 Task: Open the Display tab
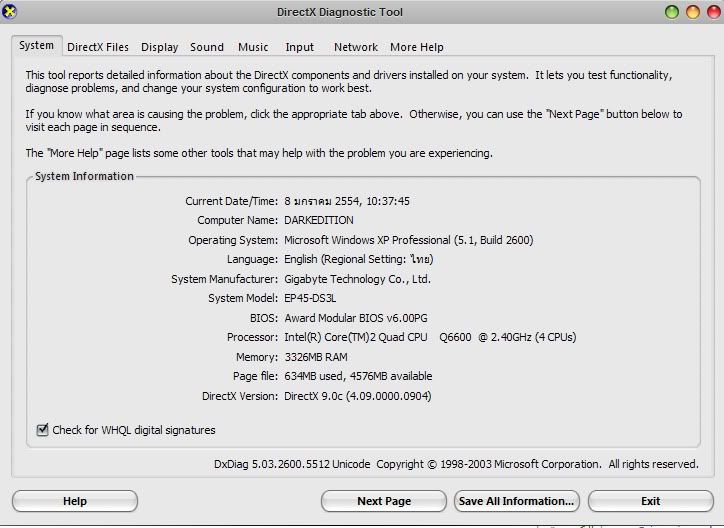click(160, 47)
